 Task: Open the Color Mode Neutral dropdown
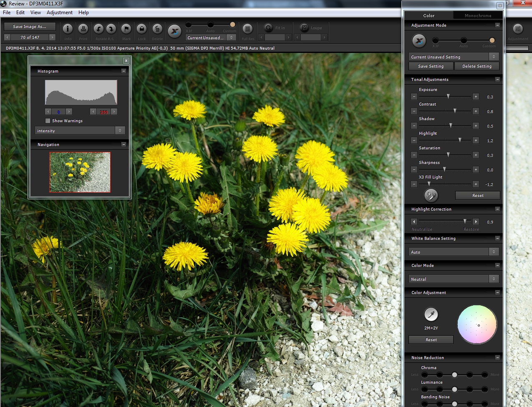454,279
